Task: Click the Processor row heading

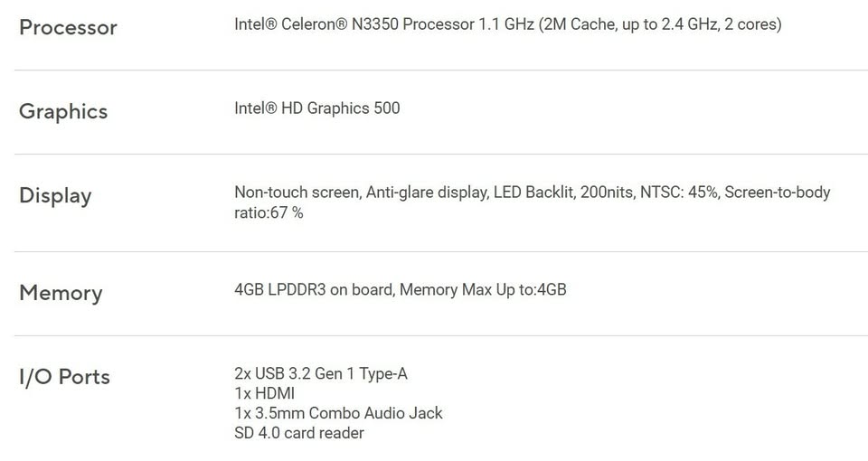Action: 68,27
